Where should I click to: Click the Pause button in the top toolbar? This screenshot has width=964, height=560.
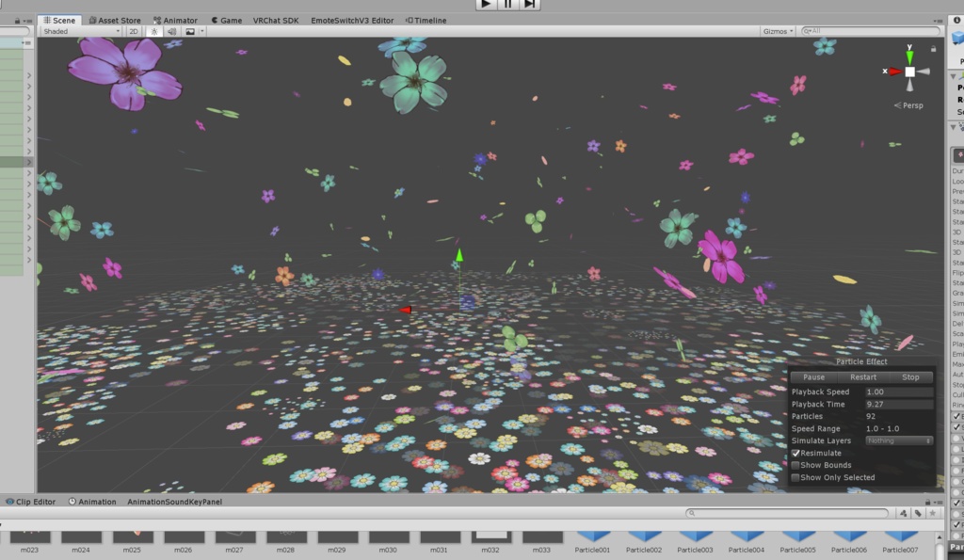[507, 4]
